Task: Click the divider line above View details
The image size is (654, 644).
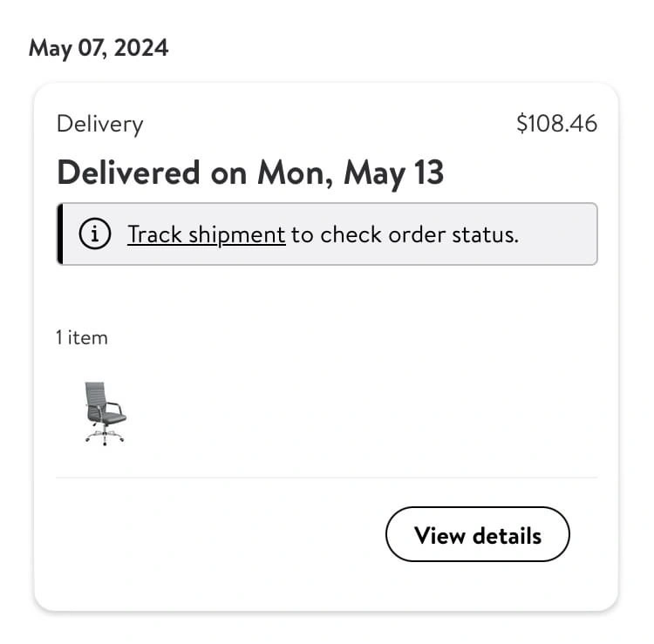Action: (x=327, y=478)
